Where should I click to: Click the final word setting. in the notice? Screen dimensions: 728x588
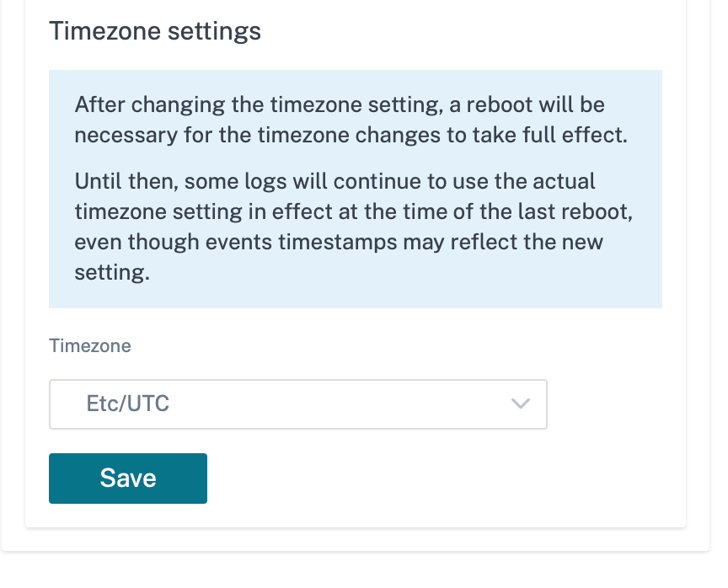[x=112, y=273]
